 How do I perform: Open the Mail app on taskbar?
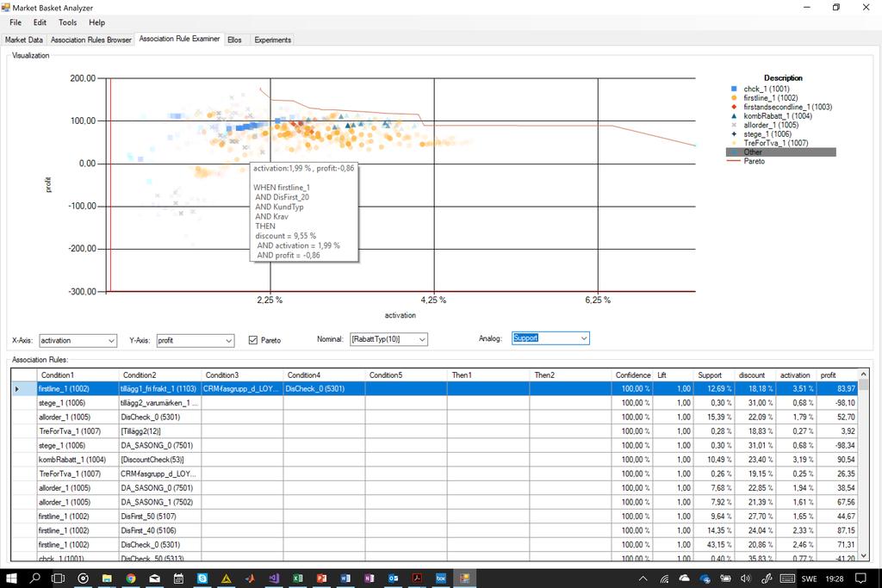click(x=155, y=578)
